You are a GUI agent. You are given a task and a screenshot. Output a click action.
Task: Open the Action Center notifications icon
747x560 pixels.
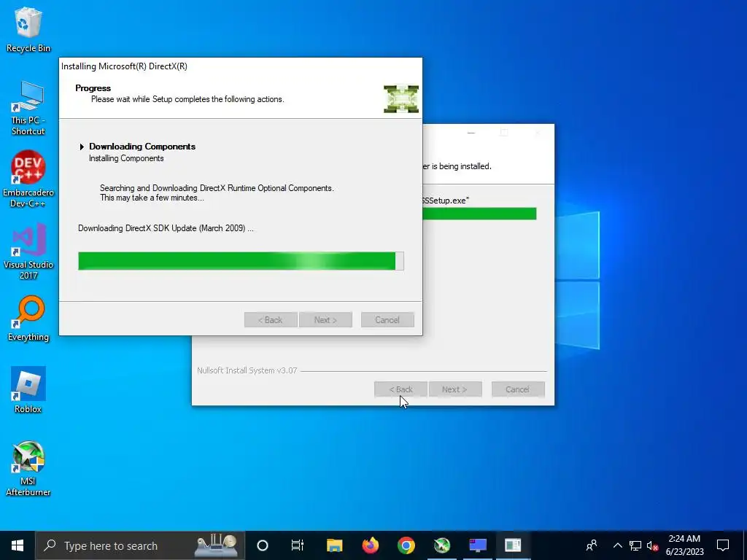click(x=723, y=545)
